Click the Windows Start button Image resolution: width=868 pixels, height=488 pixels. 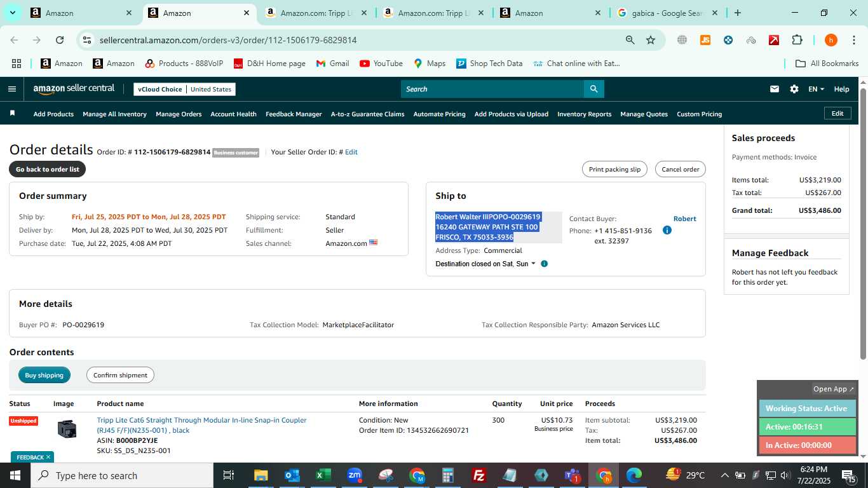pos(15,475)
